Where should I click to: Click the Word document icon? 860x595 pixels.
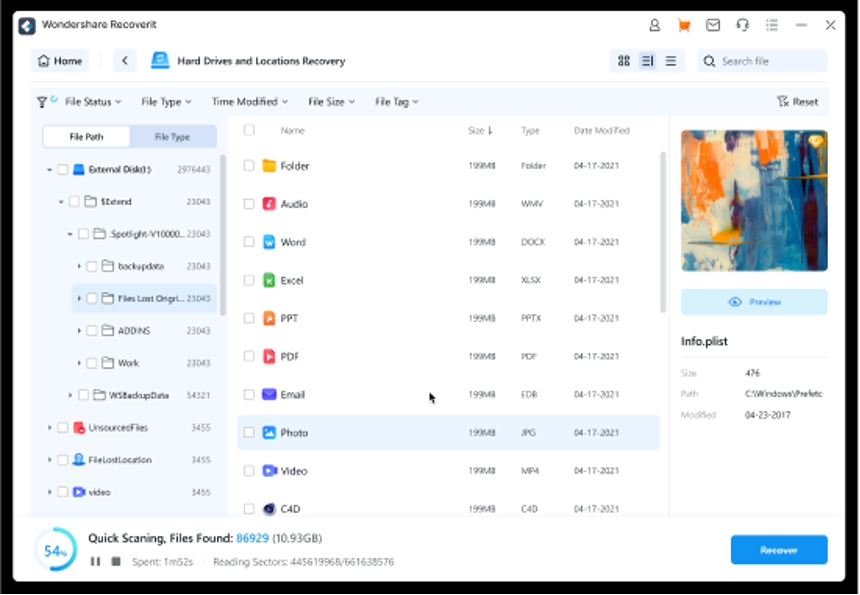point(269,242)
